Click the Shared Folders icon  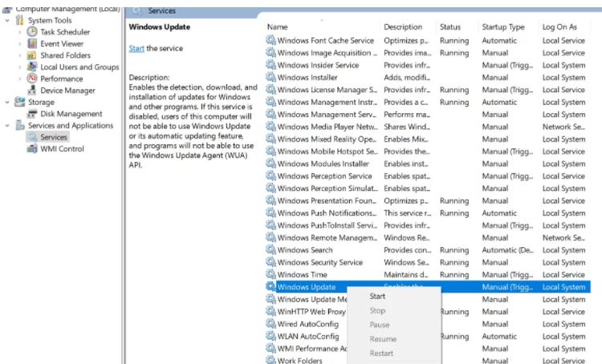tap(32, 55)
